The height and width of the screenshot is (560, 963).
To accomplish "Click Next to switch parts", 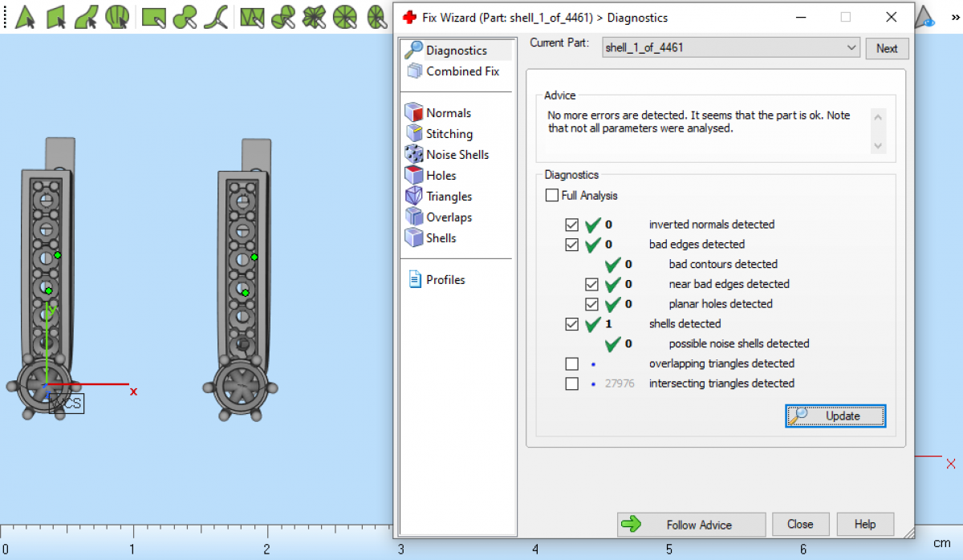I will [887, 48].
